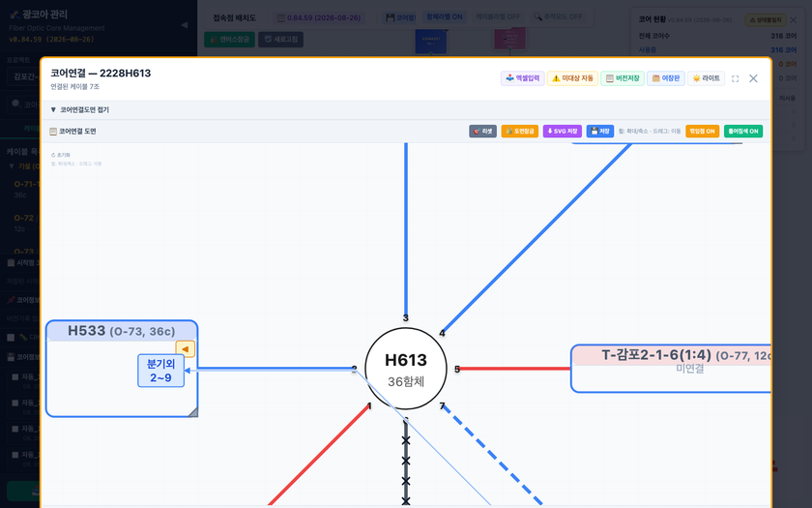812x508 pixels.
Task: Download the diagram via SVG 저장
Action: (x=563, y=132)
